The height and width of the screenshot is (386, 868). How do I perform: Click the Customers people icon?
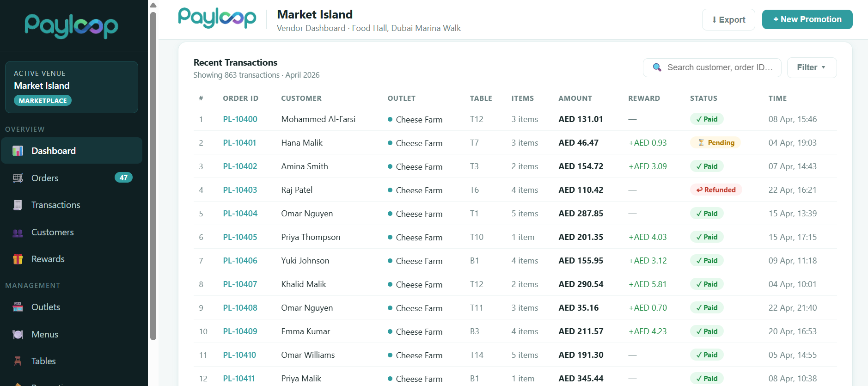(18, 233)
